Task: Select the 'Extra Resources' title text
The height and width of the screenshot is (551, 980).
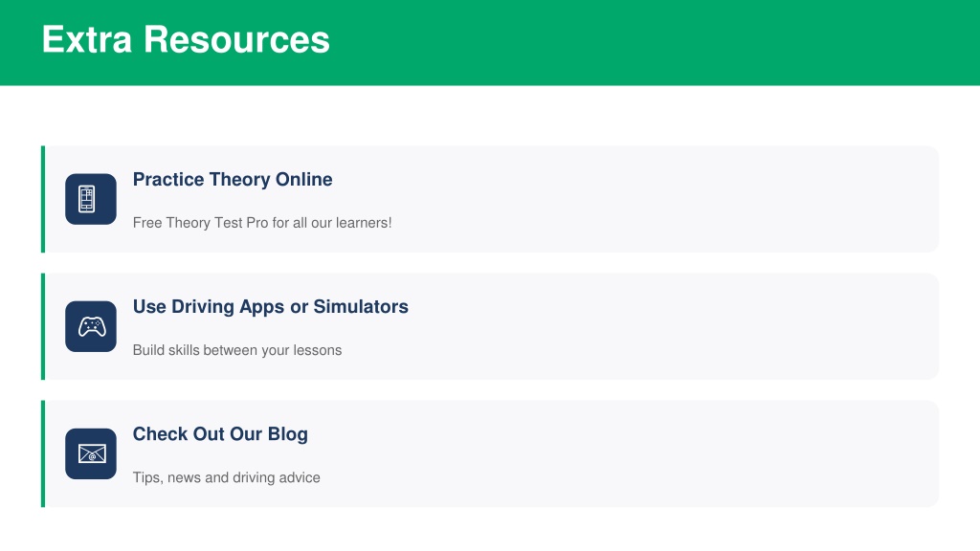Action: (186, 40)
